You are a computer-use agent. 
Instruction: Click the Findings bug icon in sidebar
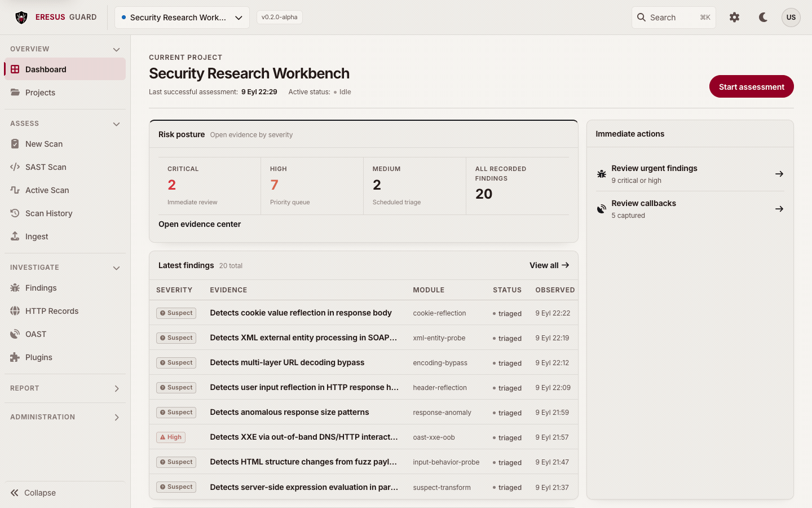pos(15,288)
